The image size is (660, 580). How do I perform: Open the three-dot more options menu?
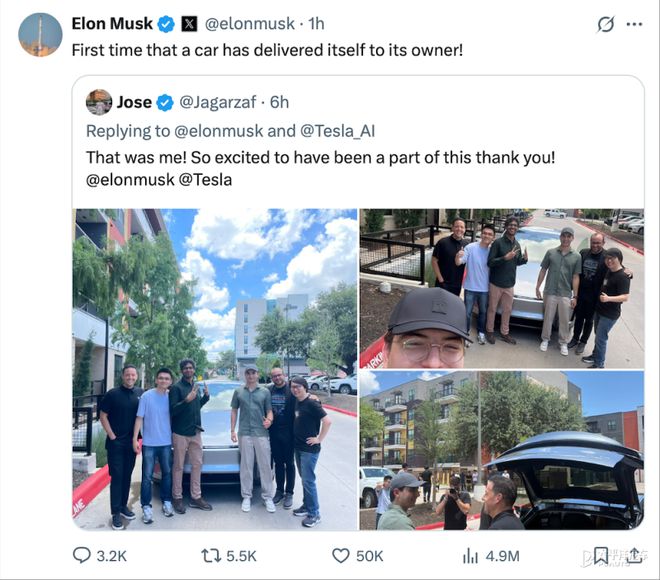pos(634,24)
